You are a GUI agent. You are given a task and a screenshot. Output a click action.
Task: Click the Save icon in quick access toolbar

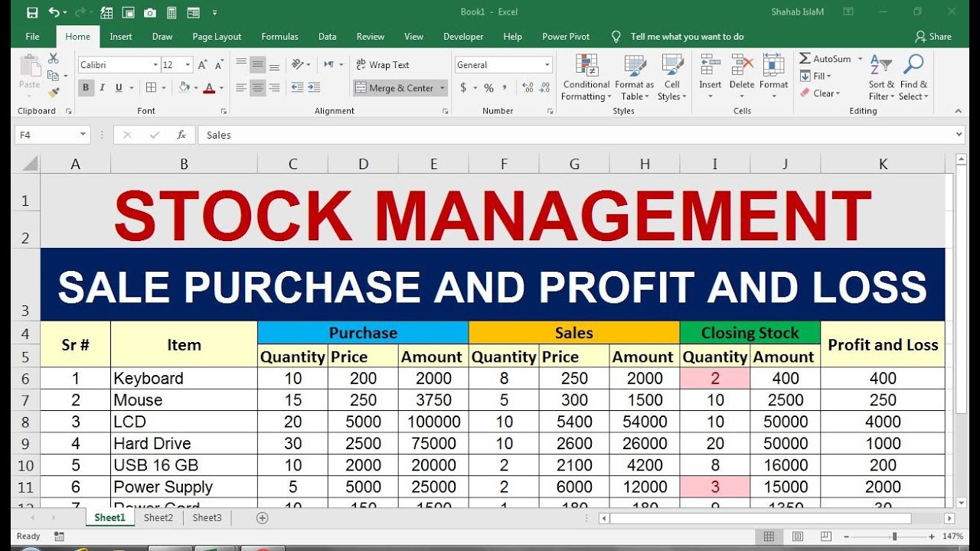31,12
